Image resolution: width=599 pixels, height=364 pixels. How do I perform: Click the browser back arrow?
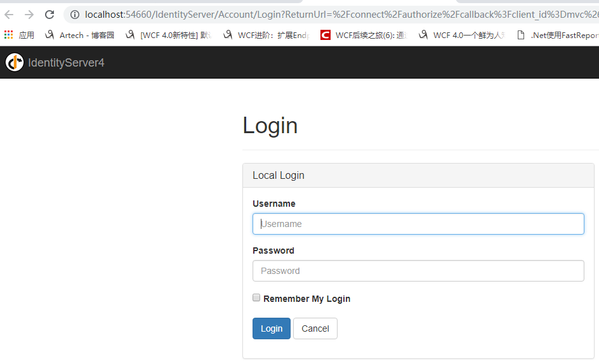(x=9, y=15)
